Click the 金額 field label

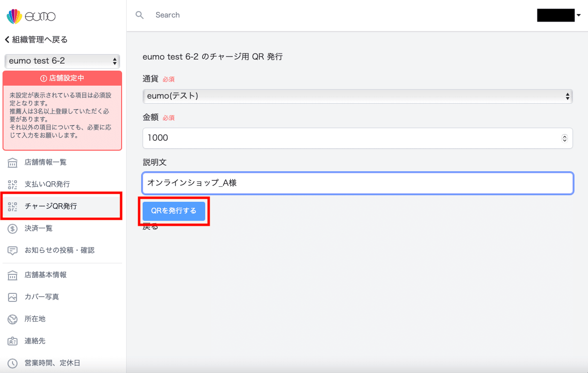pos(150,118)
